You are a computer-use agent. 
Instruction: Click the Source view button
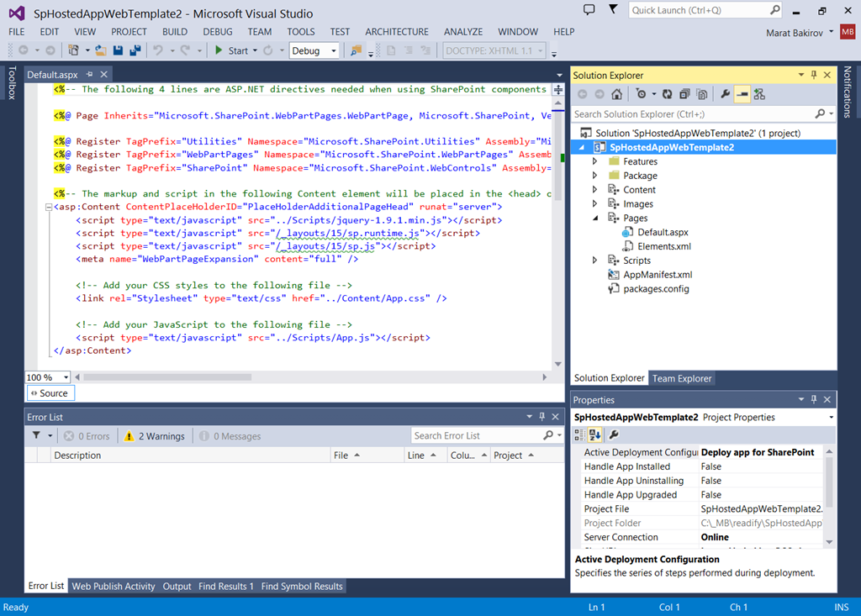[x=50, y=393]
